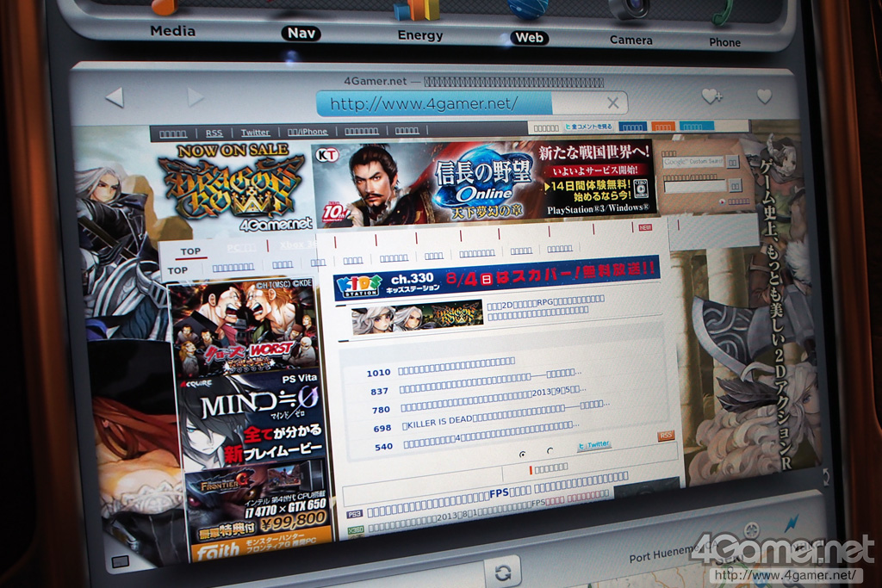882x588 pixels.
Task: Select the TOP tab in the site navigation
Action: point(190,251)
